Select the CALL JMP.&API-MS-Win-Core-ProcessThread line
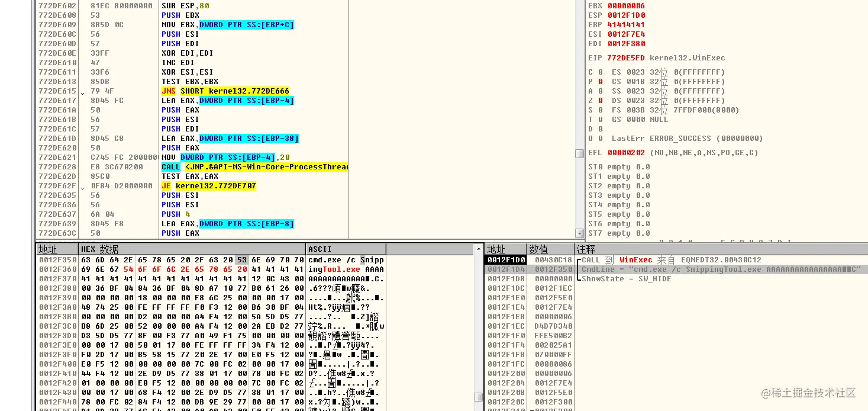 (x=254, y=167)
